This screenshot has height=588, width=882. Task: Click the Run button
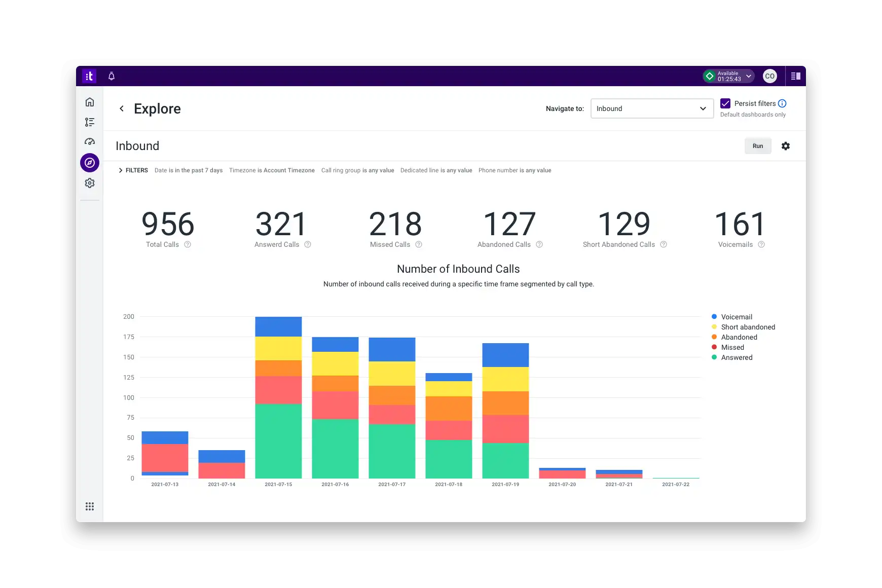[x=758, y=146]
